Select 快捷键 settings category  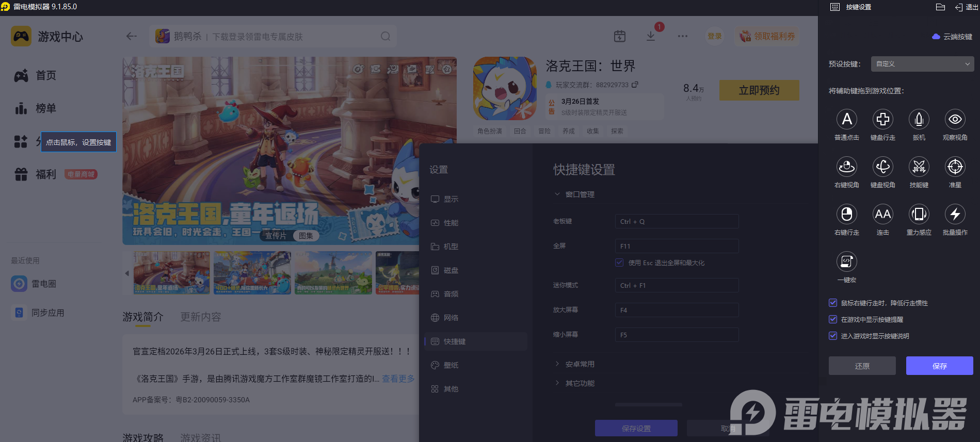[475, 341]
